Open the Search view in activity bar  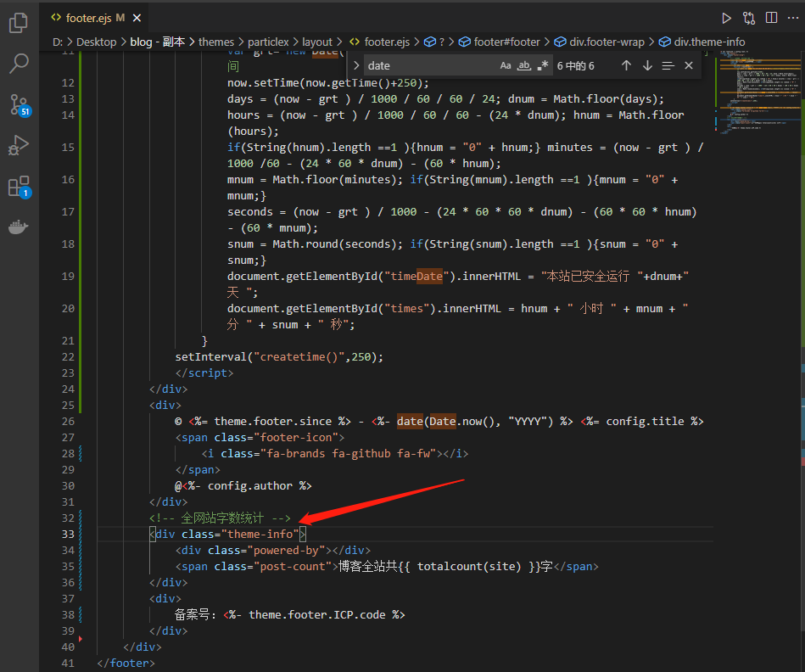19,64
